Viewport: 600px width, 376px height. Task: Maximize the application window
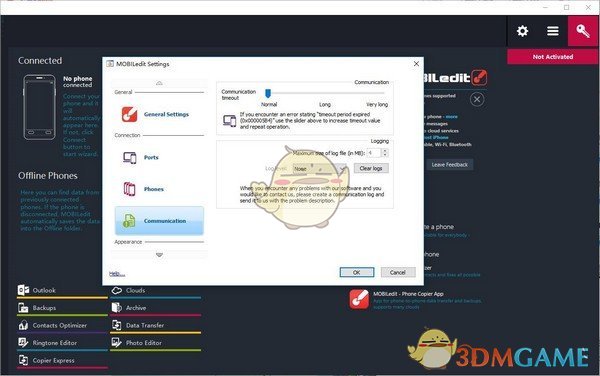coord(567,7)
